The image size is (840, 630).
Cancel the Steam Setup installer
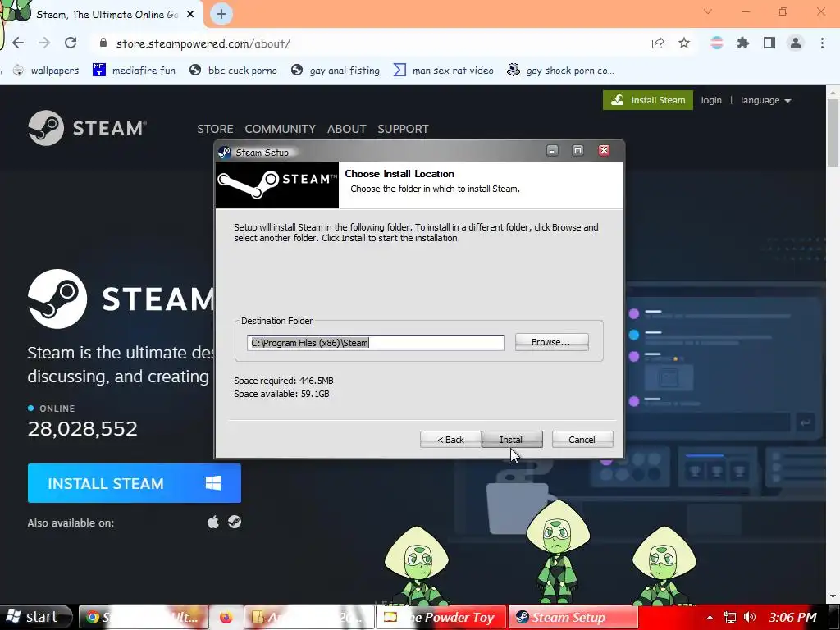click(582, 440)
